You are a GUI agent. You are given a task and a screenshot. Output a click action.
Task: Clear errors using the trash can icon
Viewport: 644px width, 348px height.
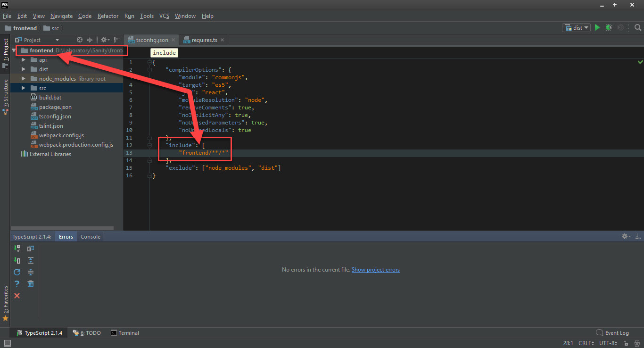[31, 284]
